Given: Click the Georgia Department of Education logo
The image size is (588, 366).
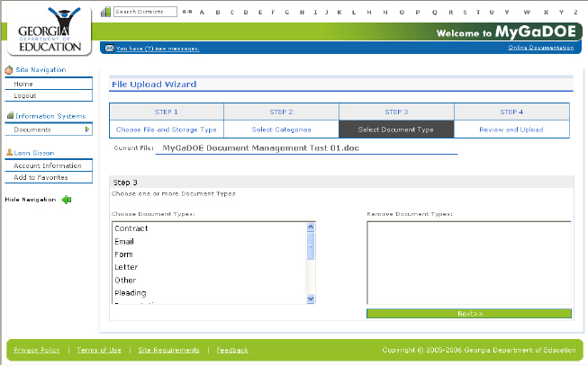Looking at the screenshot, I should (50, 31).
